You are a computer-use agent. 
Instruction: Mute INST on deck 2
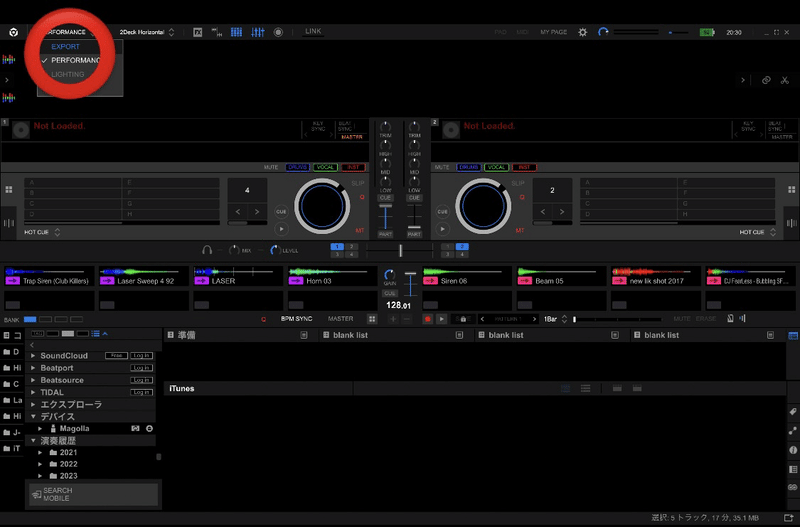click(x=524, y=167)
